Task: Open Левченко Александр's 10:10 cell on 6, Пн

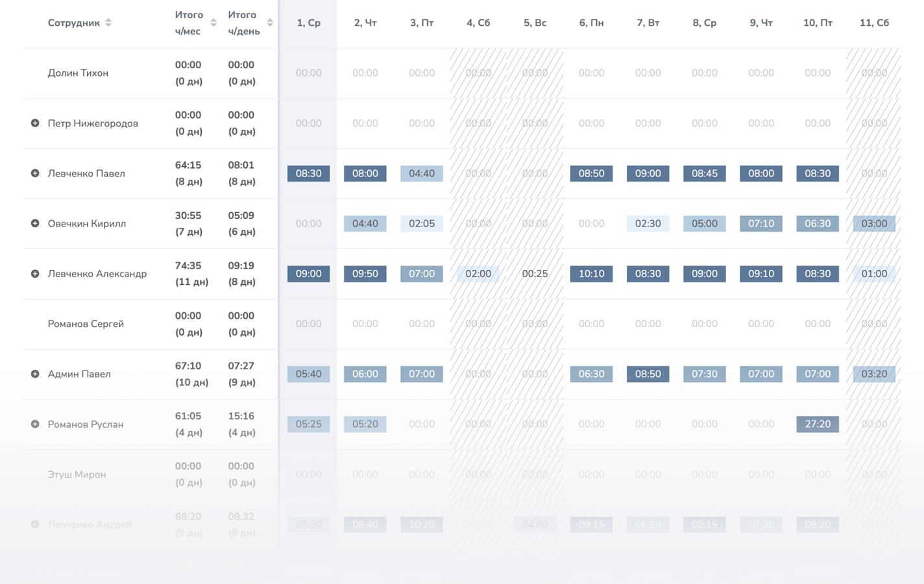Action: pos(592,274)
